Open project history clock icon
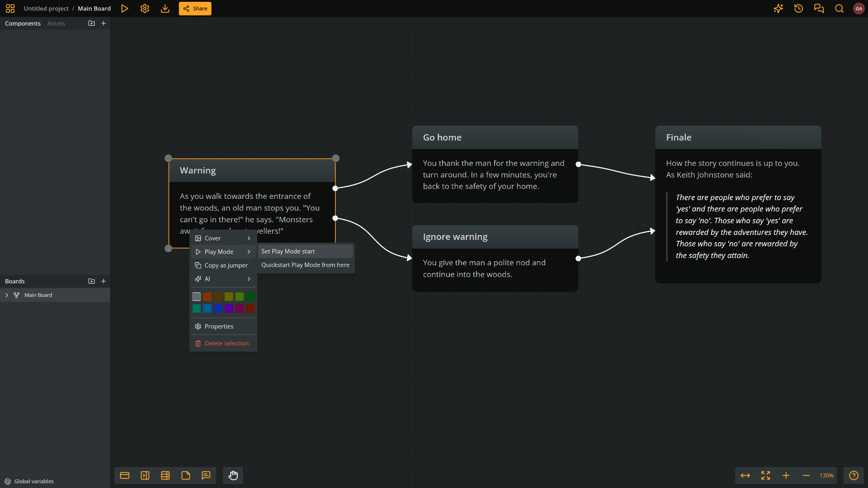The height and width of the screenshot is (488, 868). point(798,9)
